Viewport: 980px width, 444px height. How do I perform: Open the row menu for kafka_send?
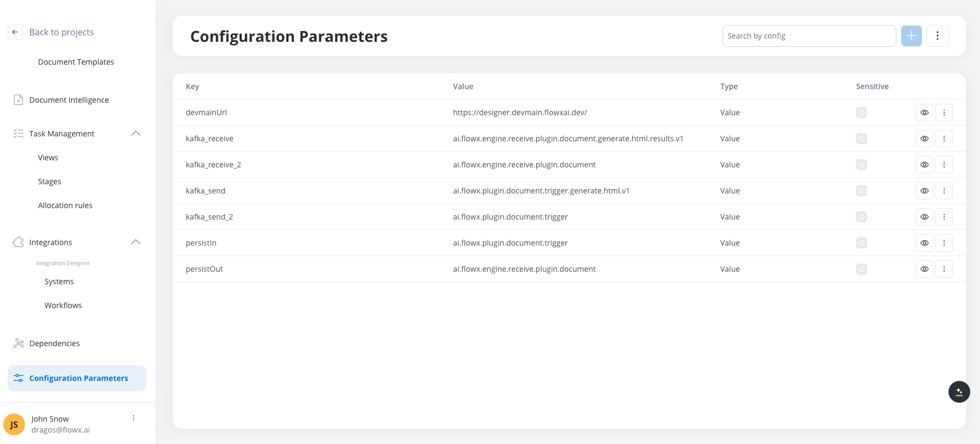[x=944, y=191]
